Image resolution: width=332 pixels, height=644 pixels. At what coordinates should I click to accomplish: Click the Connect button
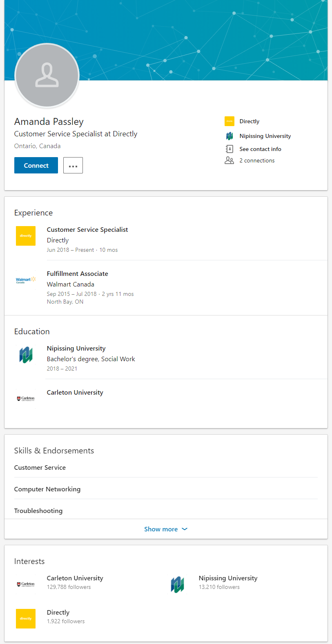[x=36, y=165]
